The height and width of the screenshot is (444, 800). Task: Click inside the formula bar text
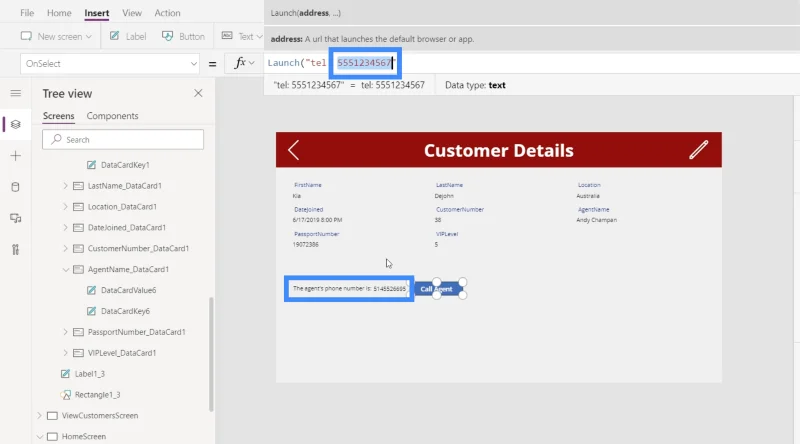point(531,63)
